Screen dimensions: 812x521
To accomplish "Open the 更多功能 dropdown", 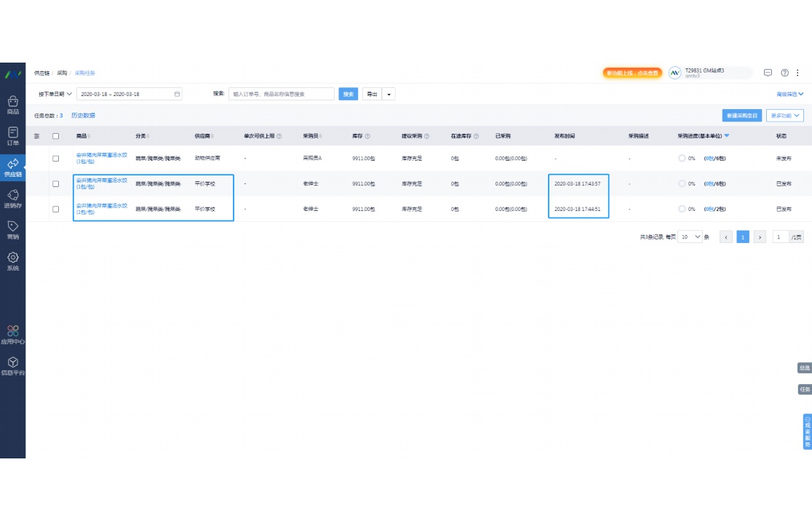I will [x=786, y=116].
